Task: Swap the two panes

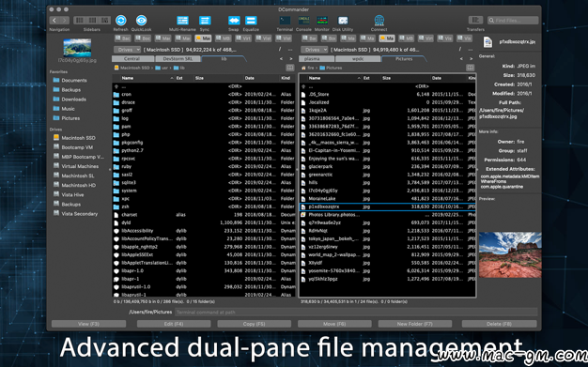Action: 234,21
